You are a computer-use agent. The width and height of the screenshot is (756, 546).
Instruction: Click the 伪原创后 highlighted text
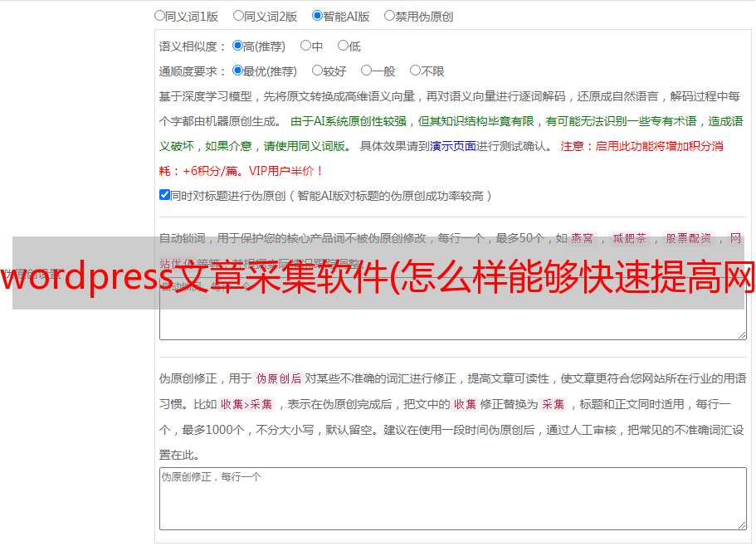coord(279,378)
